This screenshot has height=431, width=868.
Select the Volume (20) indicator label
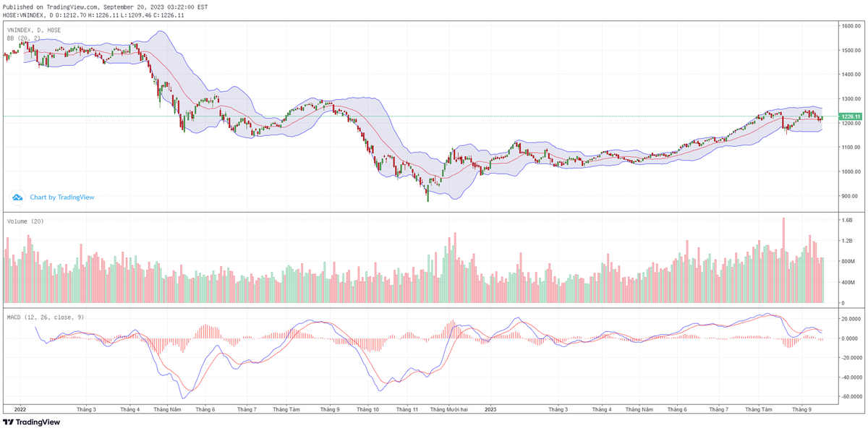point(25,221)
